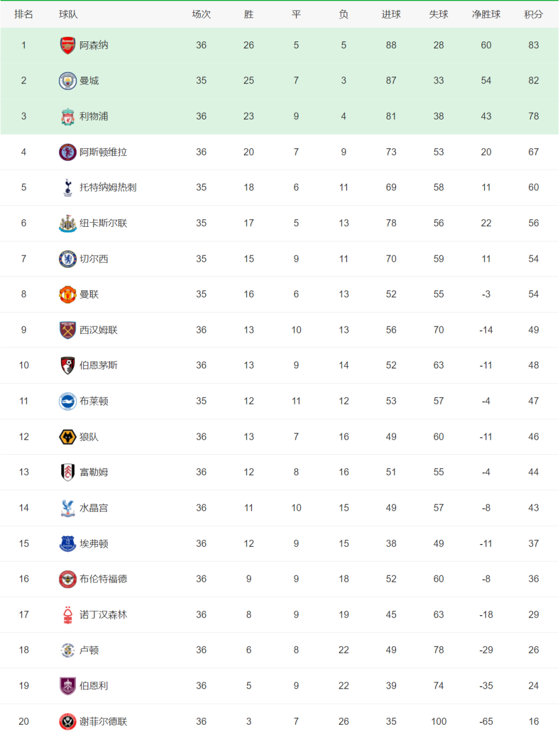Click the Crystal Palace eagle crest
Image resolution: width=560 pixels, height=737 pixels.
68,508
